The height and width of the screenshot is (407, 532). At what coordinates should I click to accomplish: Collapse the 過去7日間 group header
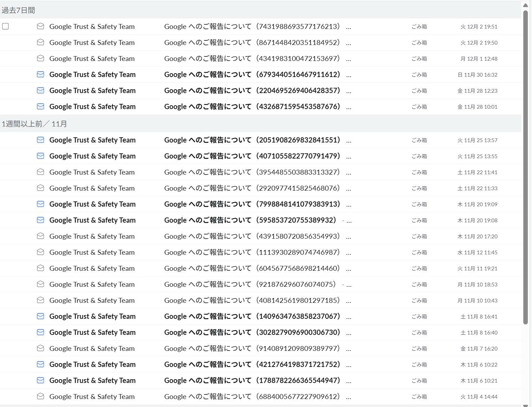[18, 10]
